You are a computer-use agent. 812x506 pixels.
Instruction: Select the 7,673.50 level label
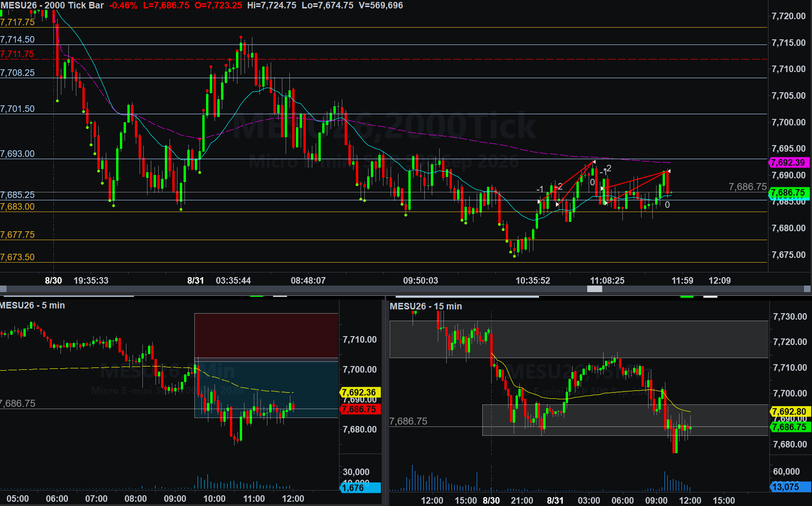click(x=18, y=257)
